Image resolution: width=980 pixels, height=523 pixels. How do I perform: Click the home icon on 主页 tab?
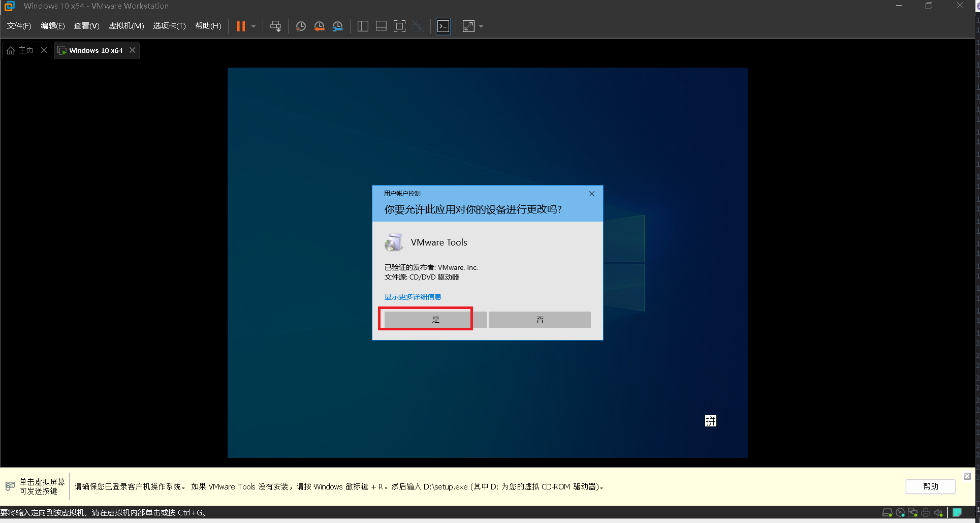click(11, 50)
